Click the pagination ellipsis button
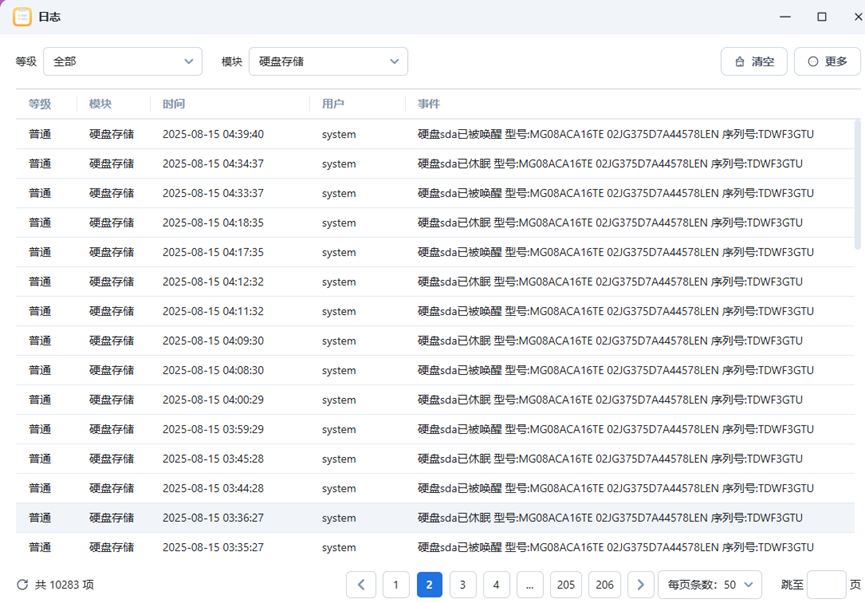The width and height of the screenshot is (865, 603). point(530,584)
